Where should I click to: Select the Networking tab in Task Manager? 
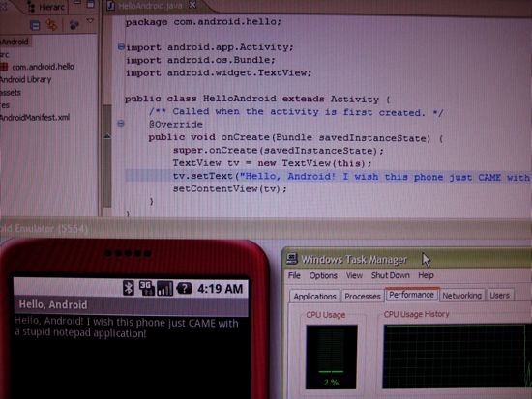461,296
